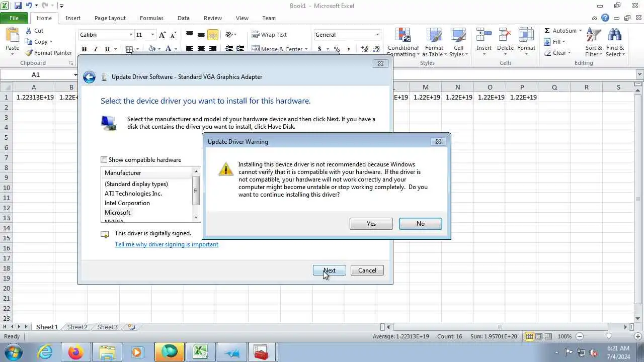The width and height of the screenshot is (644, 362).
Task: Go back with the wizard back arrow
Action: click(x=89, y=77)
